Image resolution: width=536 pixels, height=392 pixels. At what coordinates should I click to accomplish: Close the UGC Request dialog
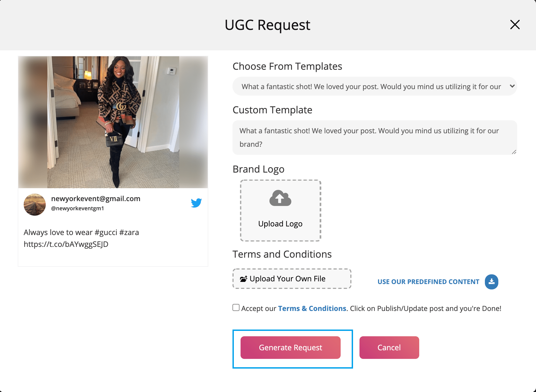(x=515, y=25)
